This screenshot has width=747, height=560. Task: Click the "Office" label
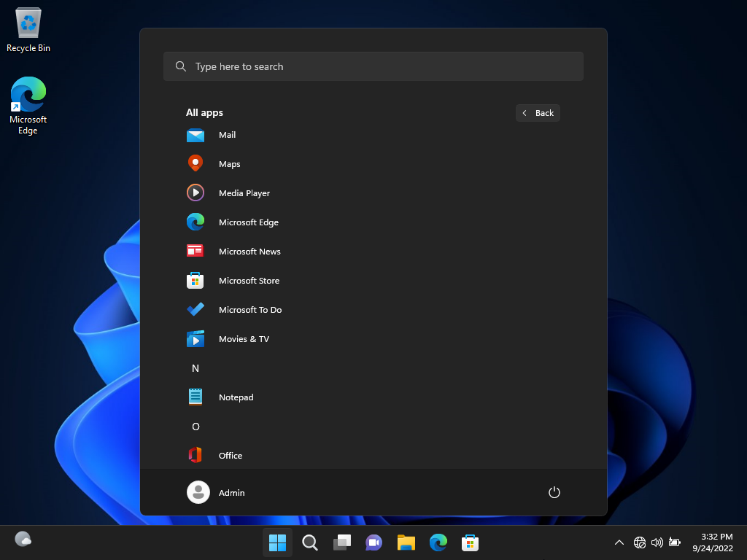(x=231, y=456)
